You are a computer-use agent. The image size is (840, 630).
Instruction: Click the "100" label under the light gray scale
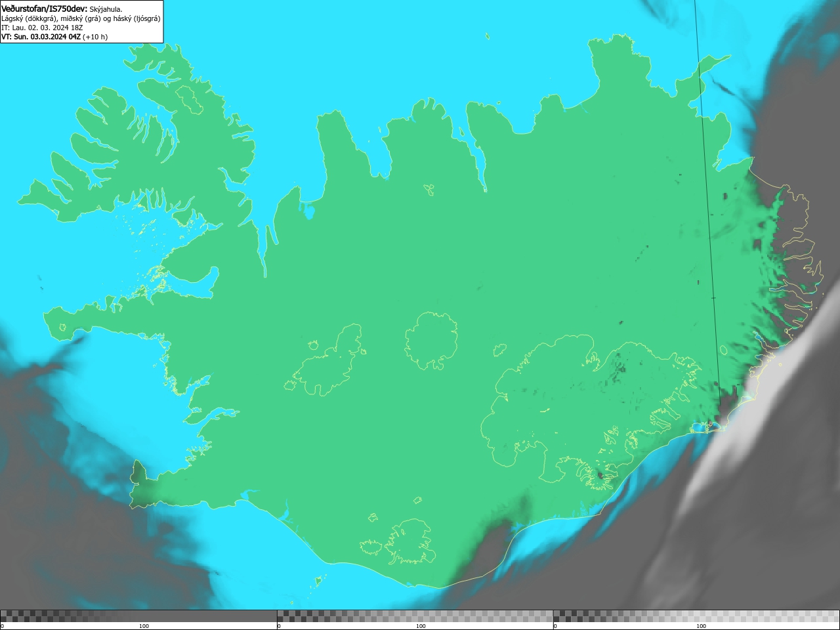pyautogui.click(x=701, y=626)
